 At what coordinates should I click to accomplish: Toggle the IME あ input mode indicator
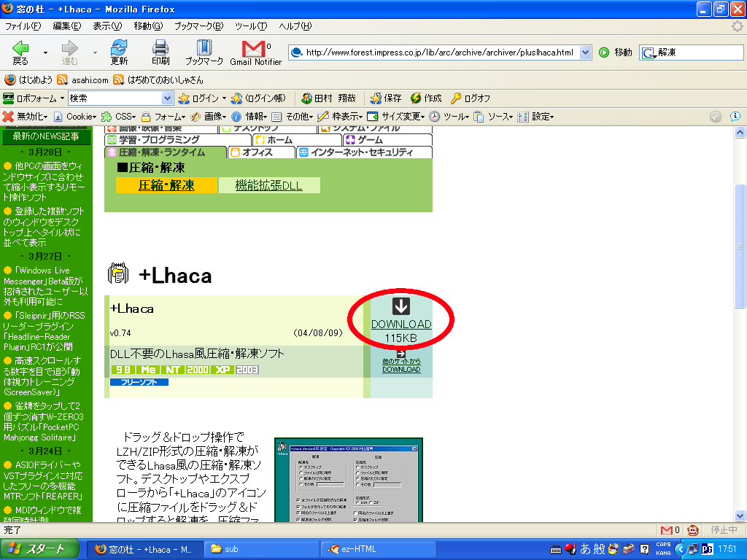coord(585,549)
